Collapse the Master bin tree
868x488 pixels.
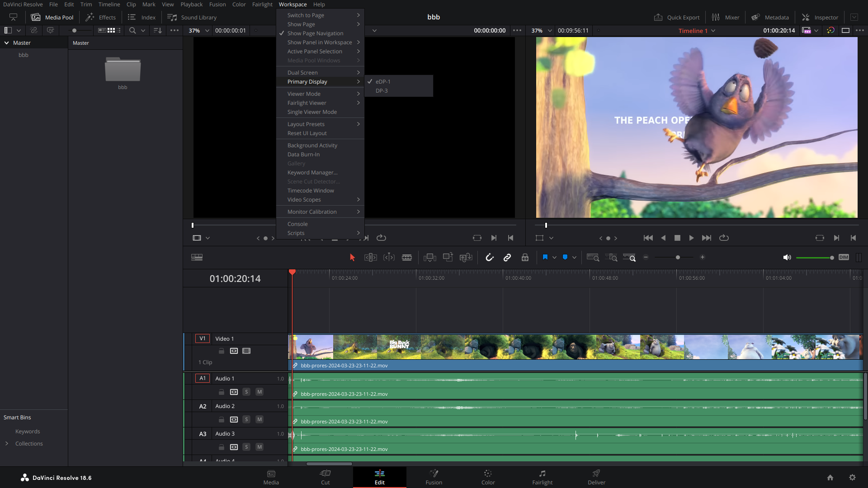(x=6, y=43)
